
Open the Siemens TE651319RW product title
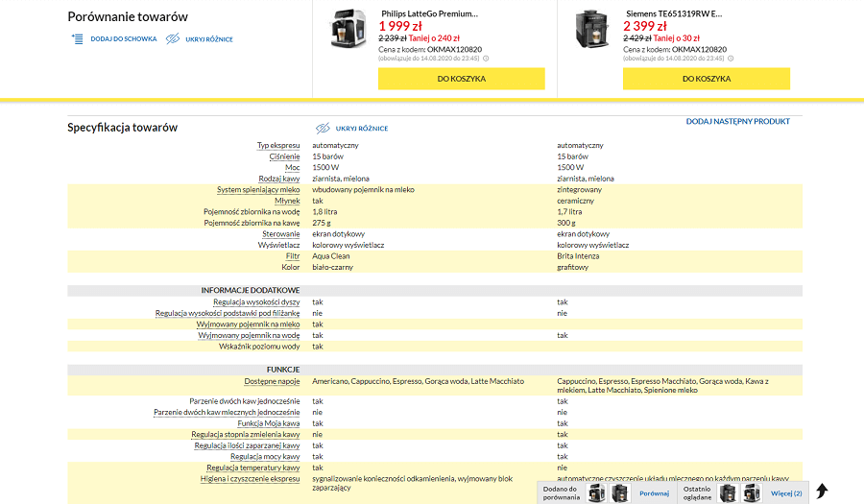coord(674,13)
